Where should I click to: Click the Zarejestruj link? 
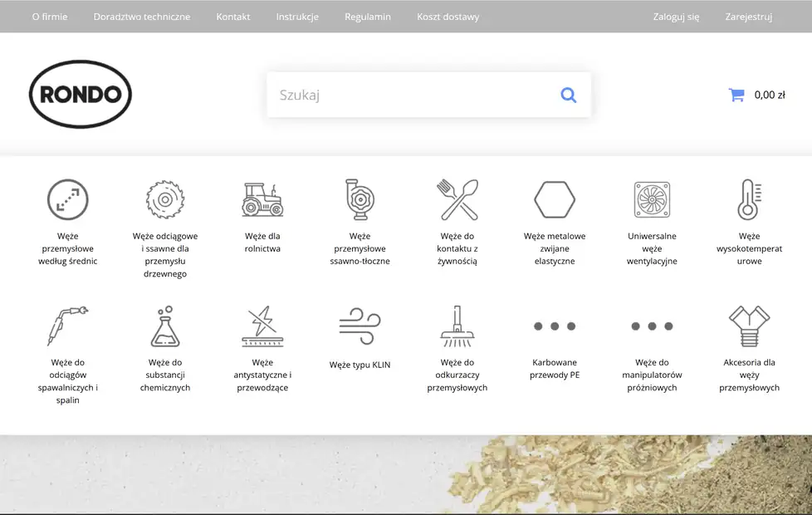click(x=748, y=17)
